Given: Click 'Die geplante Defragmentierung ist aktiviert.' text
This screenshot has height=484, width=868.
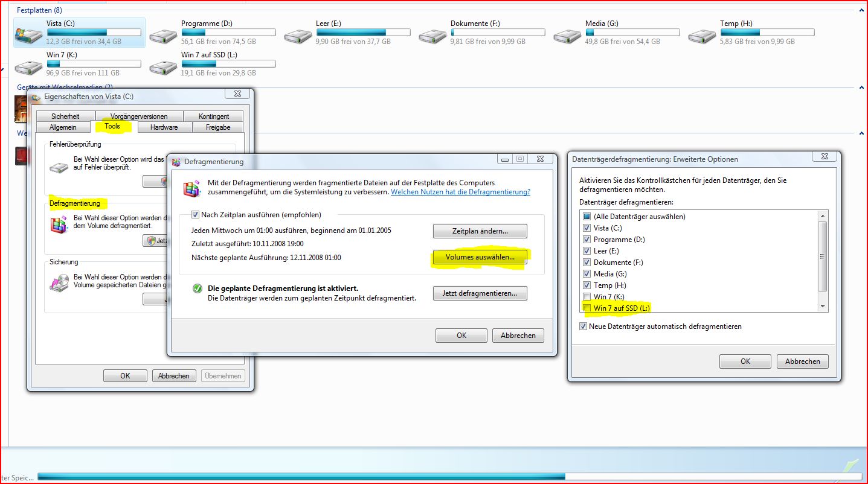Looking at the screenshot, I should 283,288.
